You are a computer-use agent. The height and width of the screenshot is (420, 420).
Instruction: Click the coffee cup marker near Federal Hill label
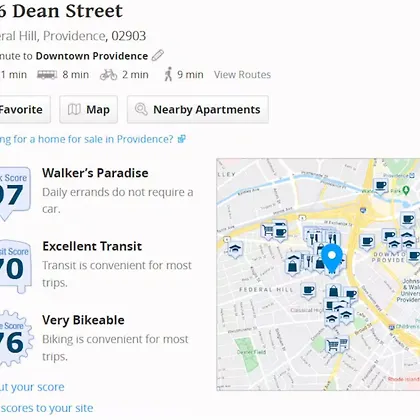coord(308,291)
